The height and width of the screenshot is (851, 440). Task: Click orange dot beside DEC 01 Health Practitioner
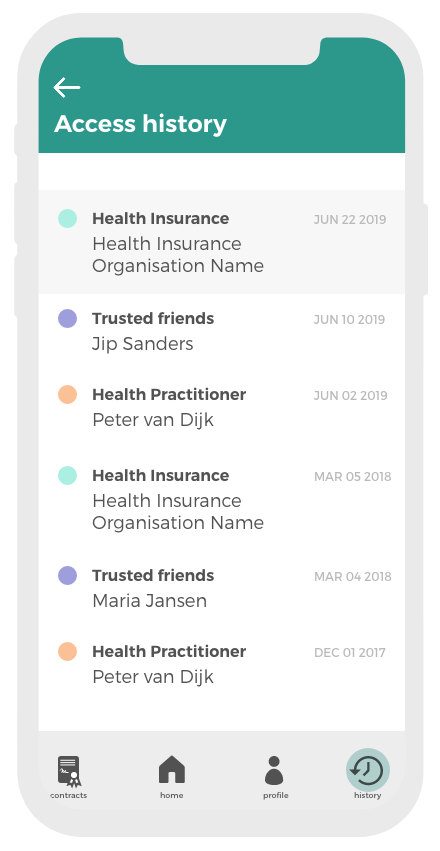[x=67, y=651]
